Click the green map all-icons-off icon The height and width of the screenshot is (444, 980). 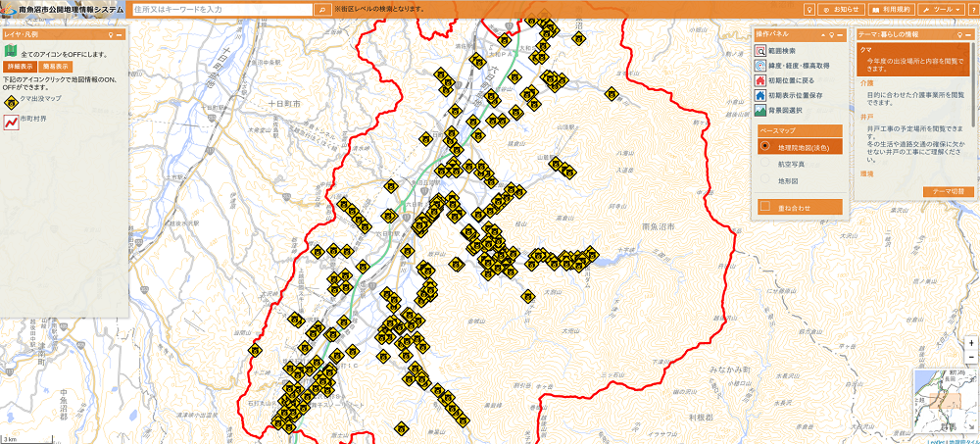point(11,51)
